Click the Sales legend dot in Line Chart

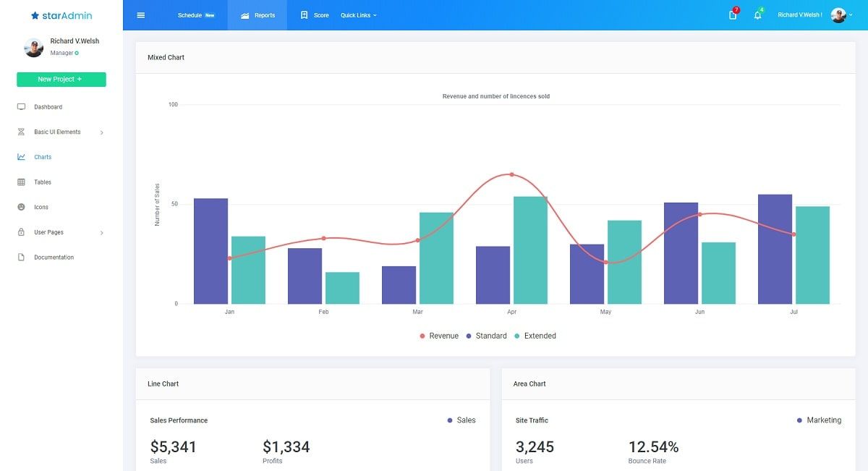click(450, 420)
